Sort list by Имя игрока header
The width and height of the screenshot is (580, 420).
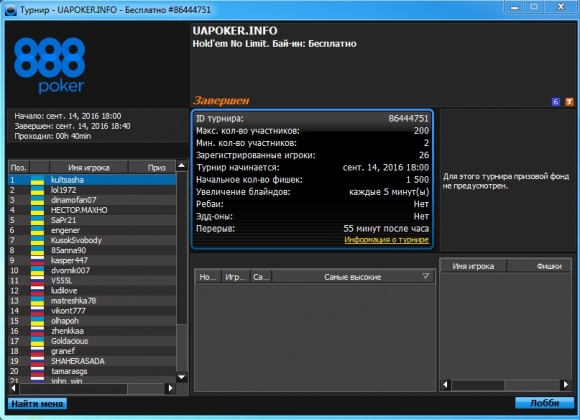point(89,168)
